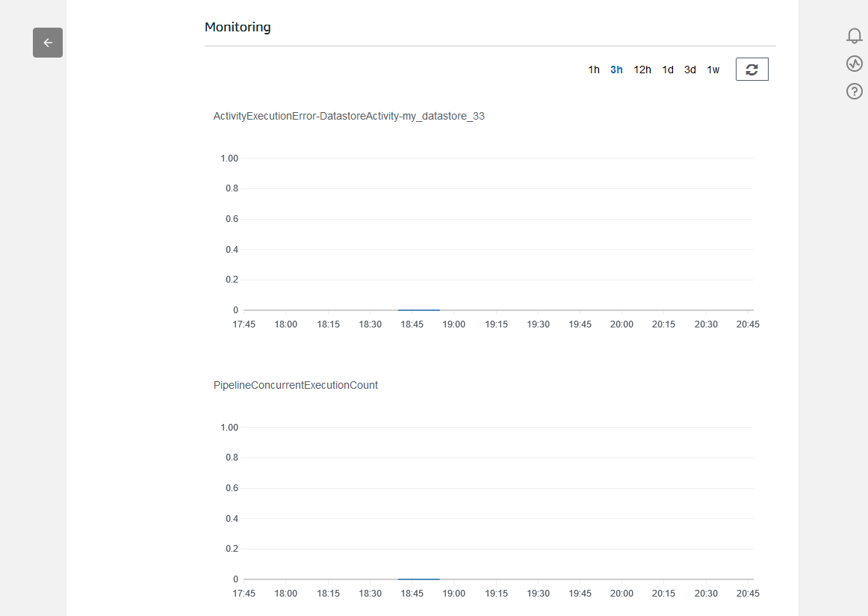Open the help question mark icon
Viewport: 868px width, 616px height.
coord(855,91)
